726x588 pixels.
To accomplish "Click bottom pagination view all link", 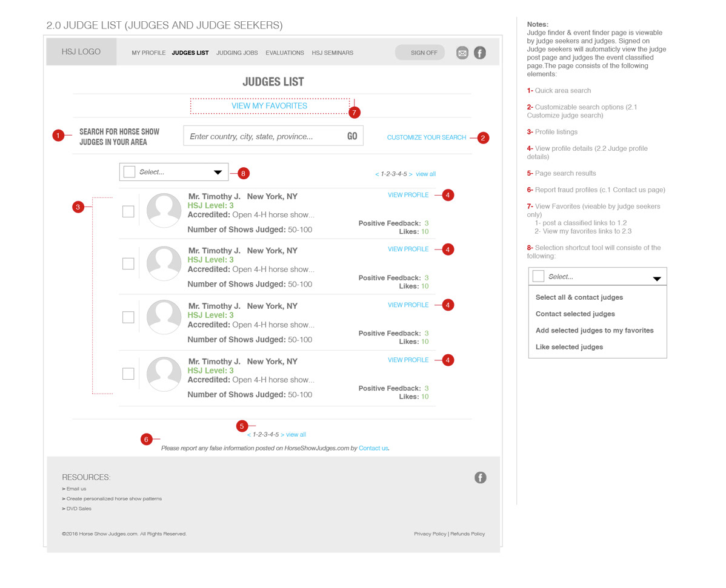I will point(296,434).
